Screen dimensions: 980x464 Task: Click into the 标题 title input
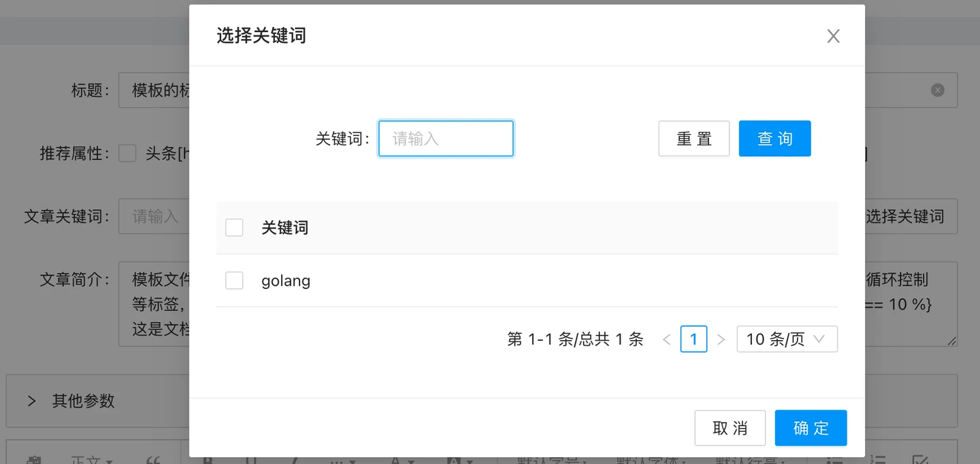coord(154,90)
